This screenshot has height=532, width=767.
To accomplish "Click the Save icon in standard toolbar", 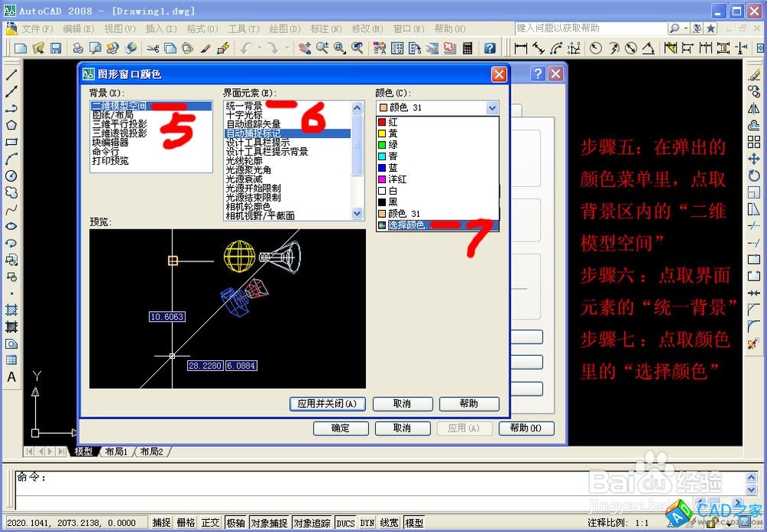I will (x=56, y=48).
